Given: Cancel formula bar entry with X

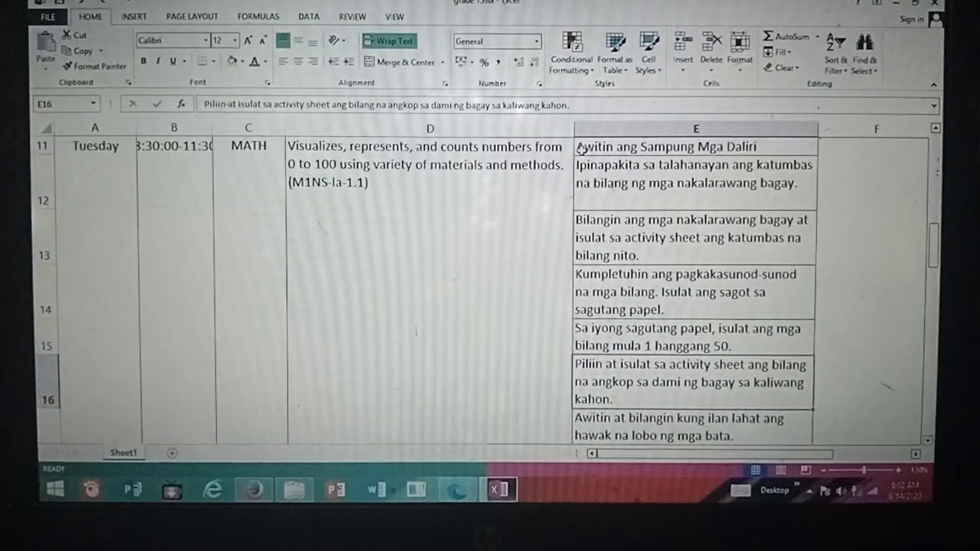Looking at the screenshot, I should pyautogui.click(x=132, y=104).
